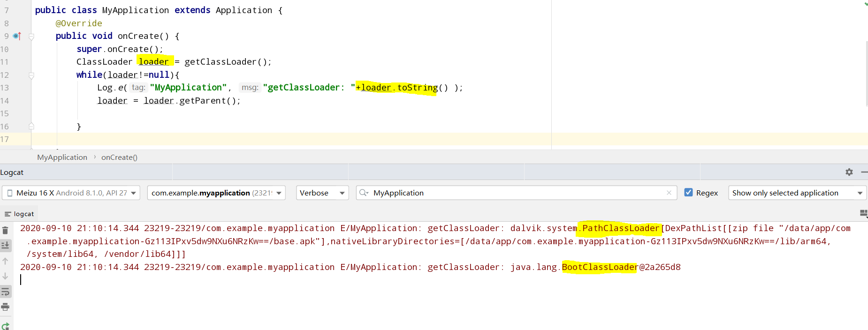Restart logcat with the green arrow
868x330 pixels.
[5, 326]
